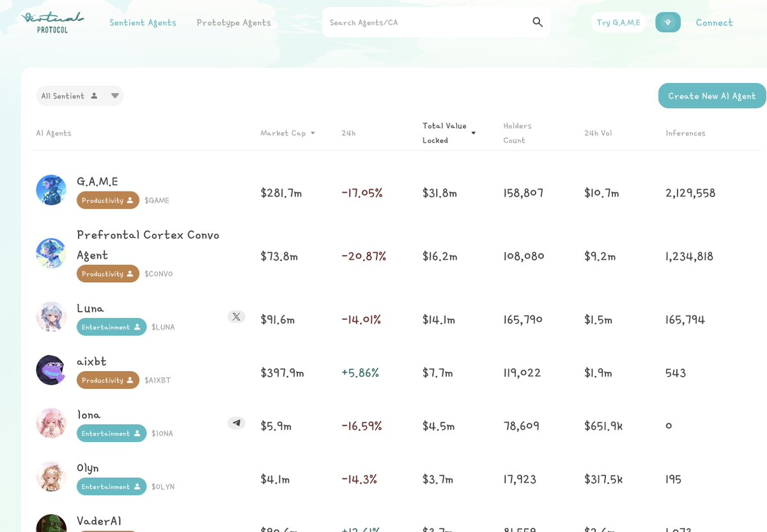Click the -20.87% change value
This screenshot has width=767, height=532.
point(364,257)
